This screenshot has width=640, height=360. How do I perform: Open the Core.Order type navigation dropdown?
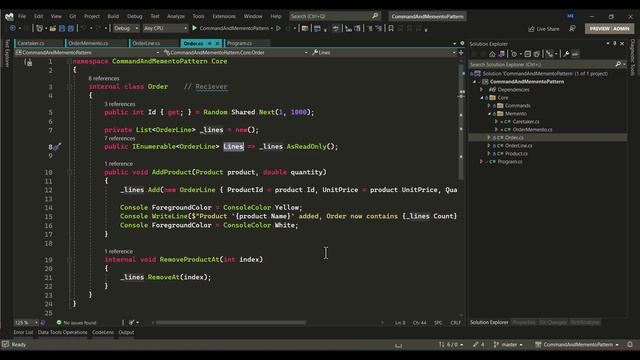click(236, 52)
